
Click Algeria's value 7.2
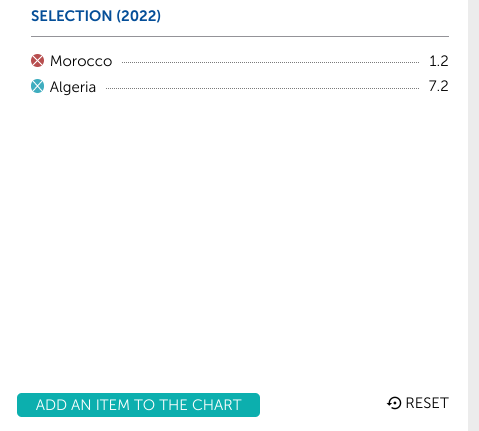(438, 86)
